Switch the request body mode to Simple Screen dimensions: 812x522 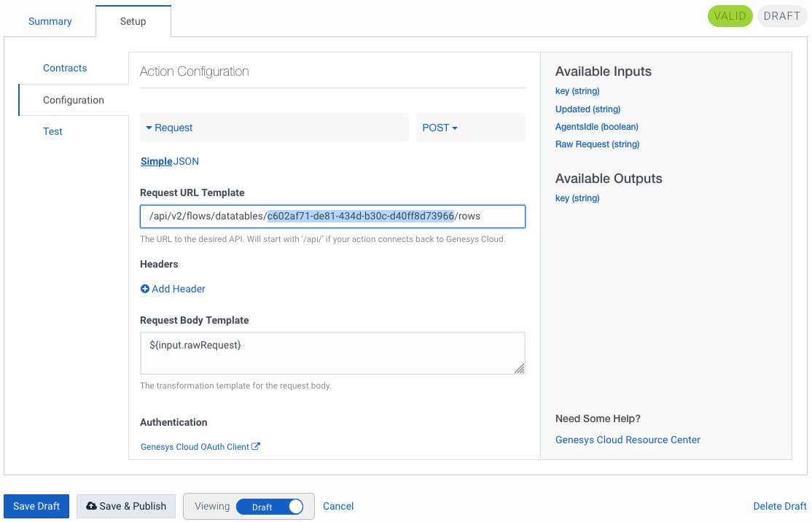click(x=155, y=161)
